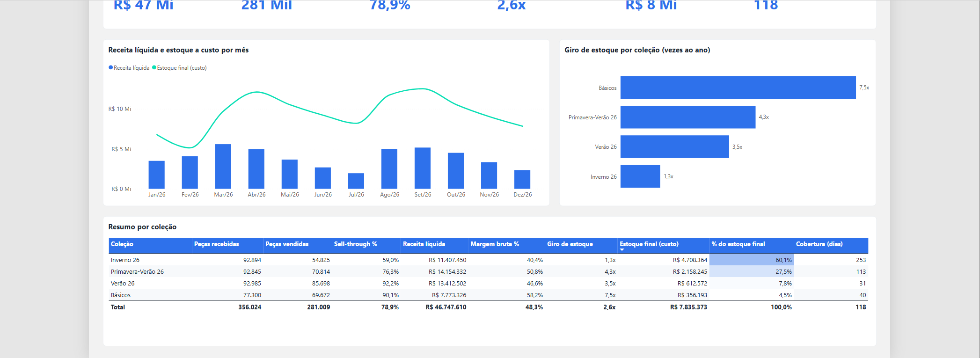The height and width of the screenshot is (358, 980).
Task: Click the Jul/26 revenue bar
Action: pos(356,181)
